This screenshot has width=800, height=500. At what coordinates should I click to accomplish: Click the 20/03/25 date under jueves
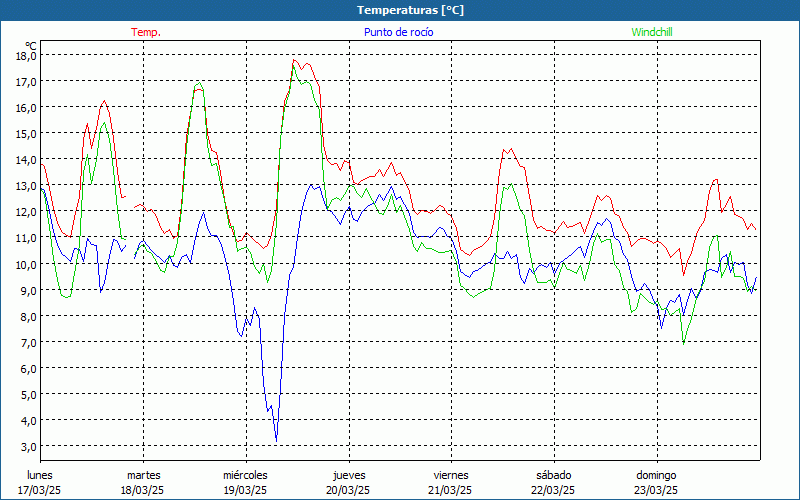[x=348, y=490]
